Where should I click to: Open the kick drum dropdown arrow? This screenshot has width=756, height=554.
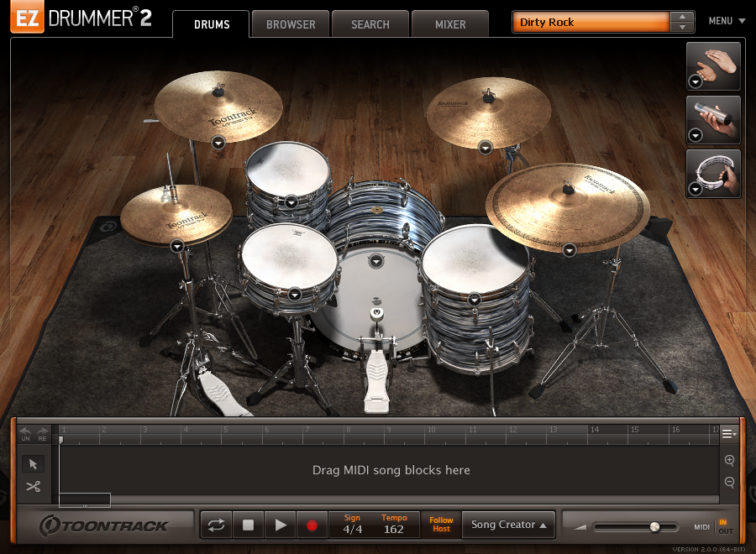click(376, 261)
